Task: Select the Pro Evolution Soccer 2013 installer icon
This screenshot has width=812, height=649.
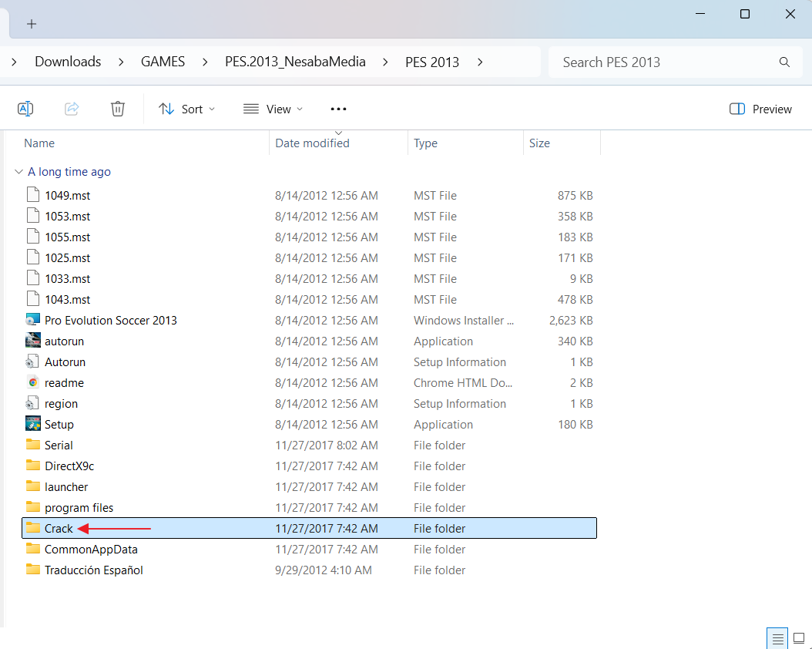Action: point(33,320)
